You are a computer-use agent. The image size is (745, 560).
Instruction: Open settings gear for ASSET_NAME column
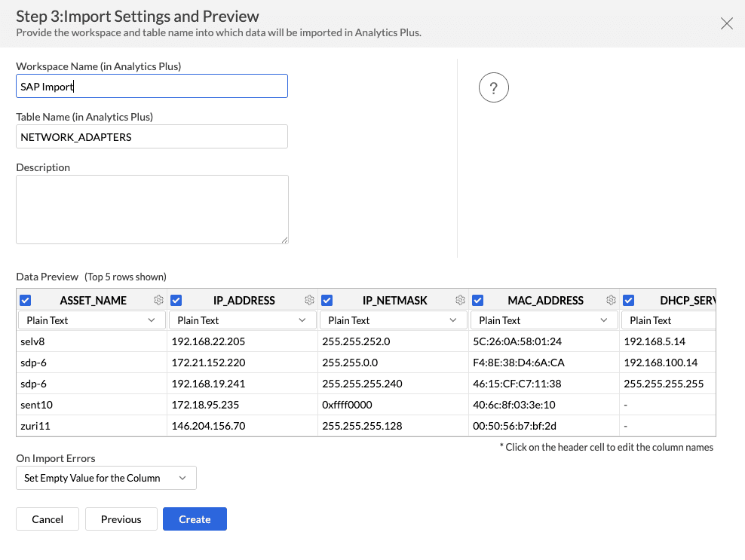[x=158, y=300]
